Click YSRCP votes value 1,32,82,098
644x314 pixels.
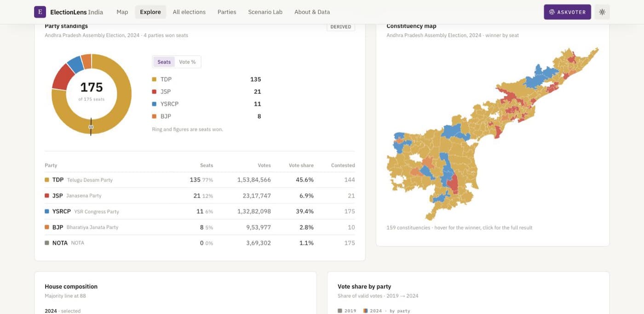click(254, 211)
